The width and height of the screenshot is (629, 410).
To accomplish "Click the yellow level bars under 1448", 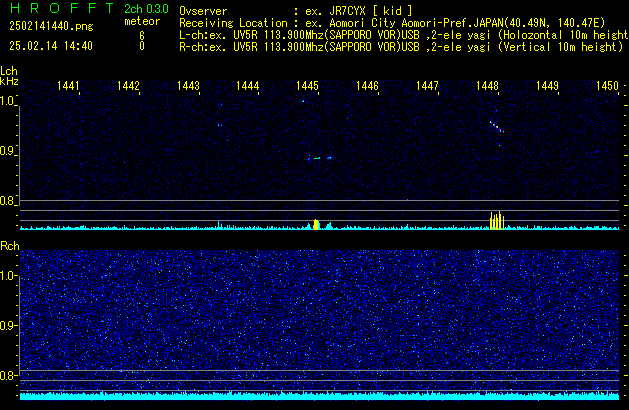I will coord(497,220).
